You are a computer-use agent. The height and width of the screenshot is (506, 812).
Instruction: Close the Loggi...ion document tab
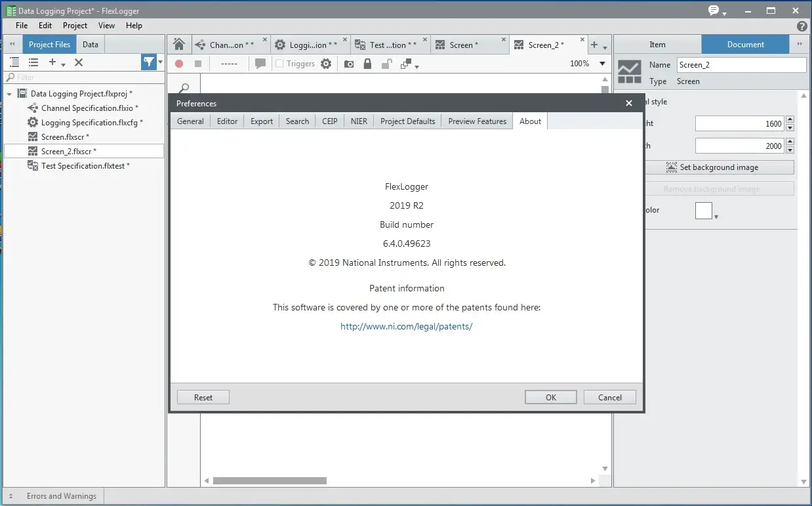coord(345,40)
